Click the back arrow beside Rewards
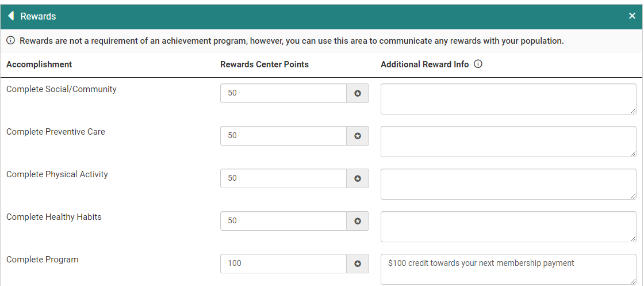The height and width of the screenshot is (286, 644). click(10, 16)
